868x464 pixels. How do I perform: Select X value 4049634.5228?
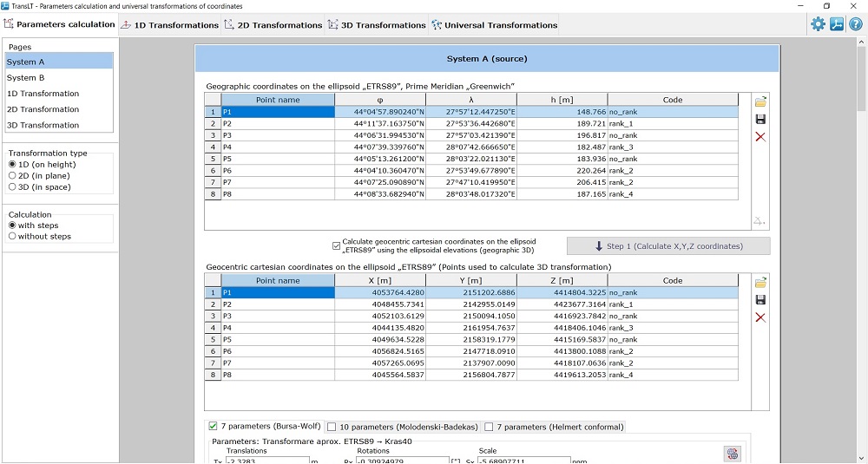(380, 340)
